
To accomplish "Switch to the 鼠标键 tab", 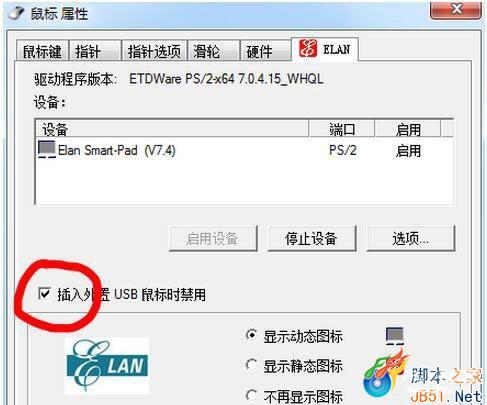I will coord(42,51).
